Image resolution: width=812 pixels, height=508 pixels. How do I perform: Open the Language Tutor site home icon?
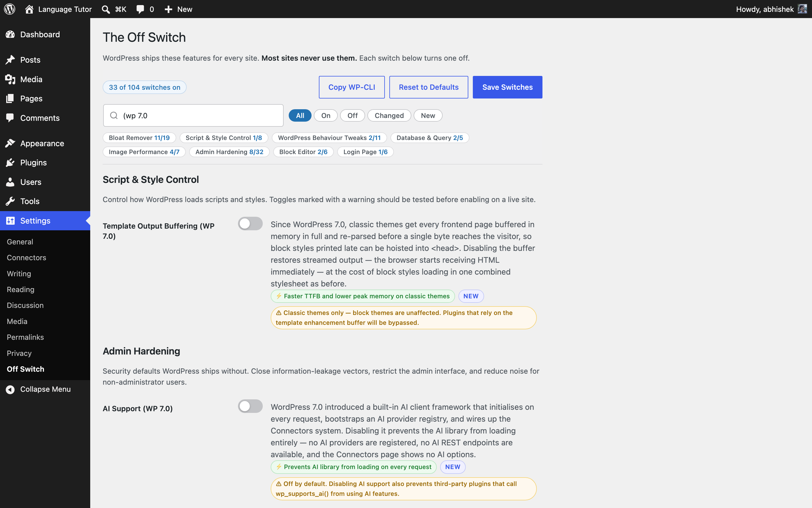click(x=29, y=9)
